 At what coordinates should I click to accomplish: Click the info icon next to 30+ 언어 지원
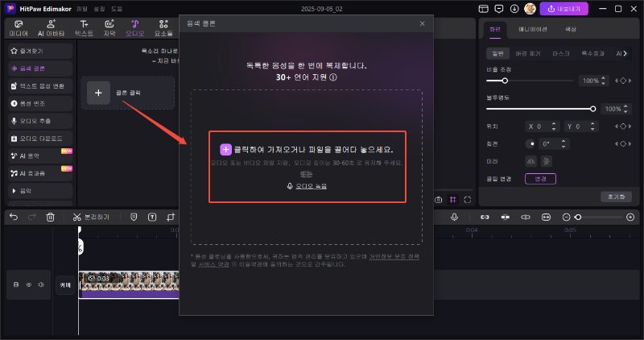point(333,77)
